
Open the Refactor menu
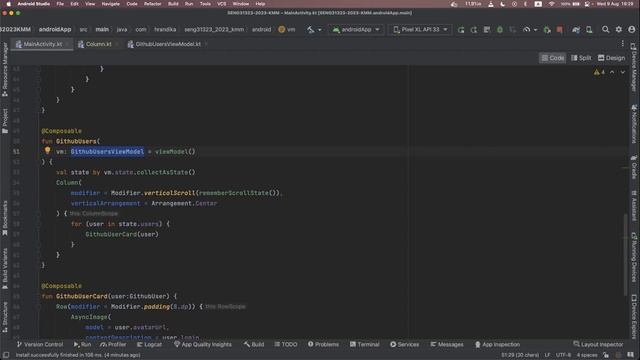(153, 4)
